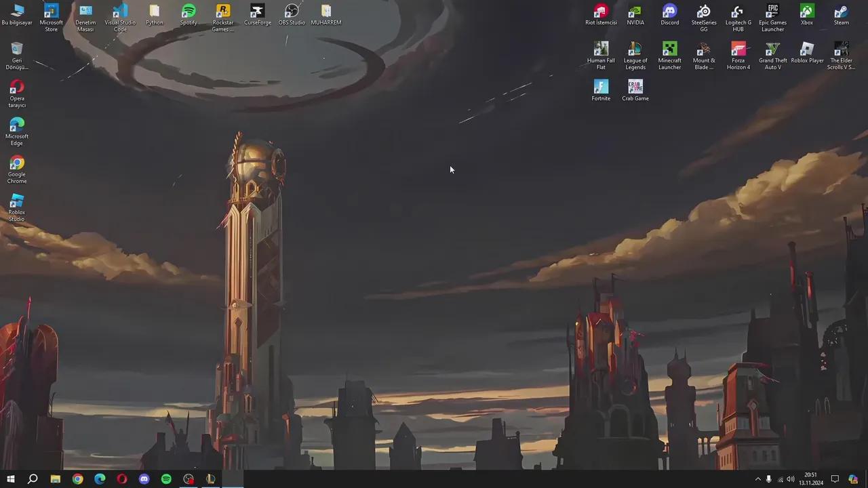868x488 pixels.
Task: Launch Opera from the taskbar
Action: [x=122, y=479]
